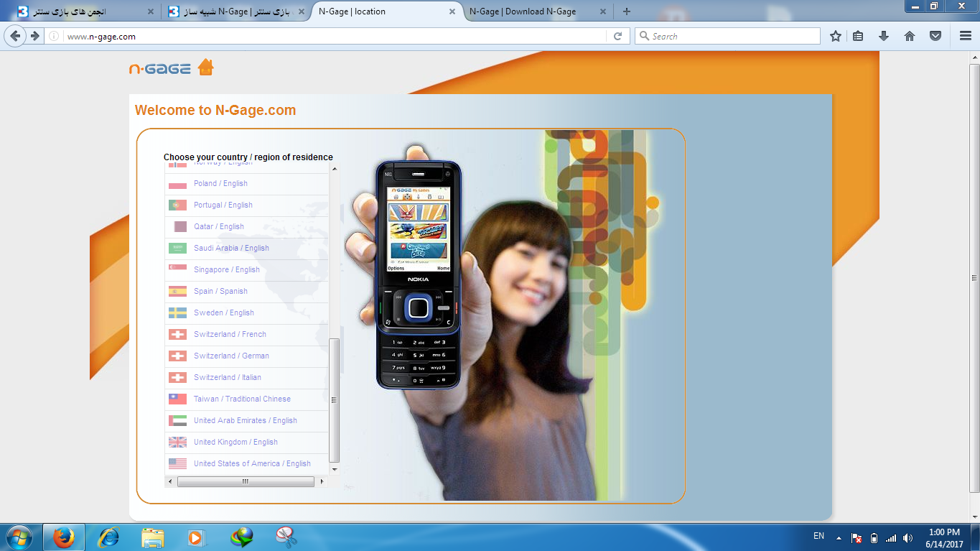This screenshot has width=980, height=551.
Task: Select Taiwan / Traditional Chinese
Action: tap(242, 399)
